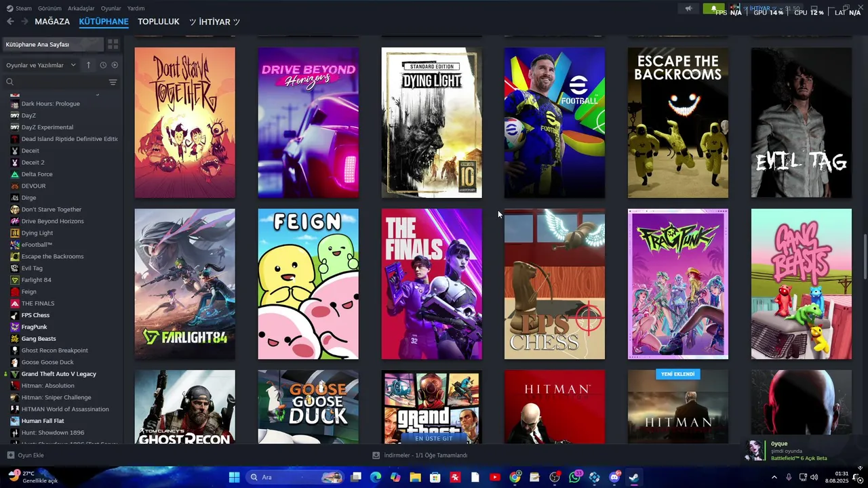Open Chrome from taskbar
Screen dimensions: 868x488
tap(515, 477)
